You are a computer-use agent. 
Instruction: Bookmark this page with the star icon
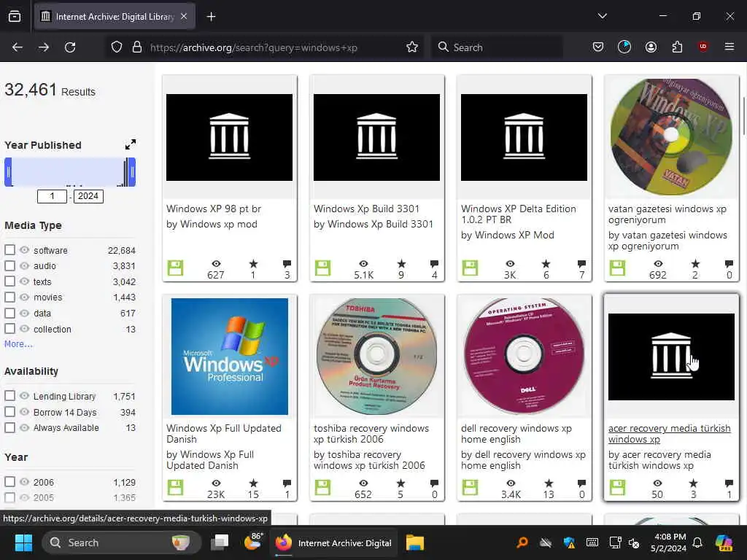click(412, 47)
